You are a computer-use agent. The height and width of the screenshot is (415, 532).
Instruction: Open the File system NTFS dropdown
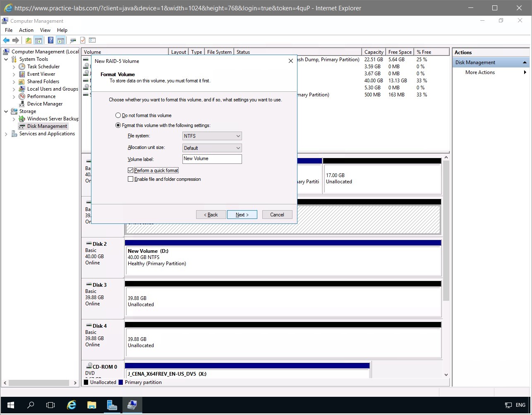click(212, 136)
